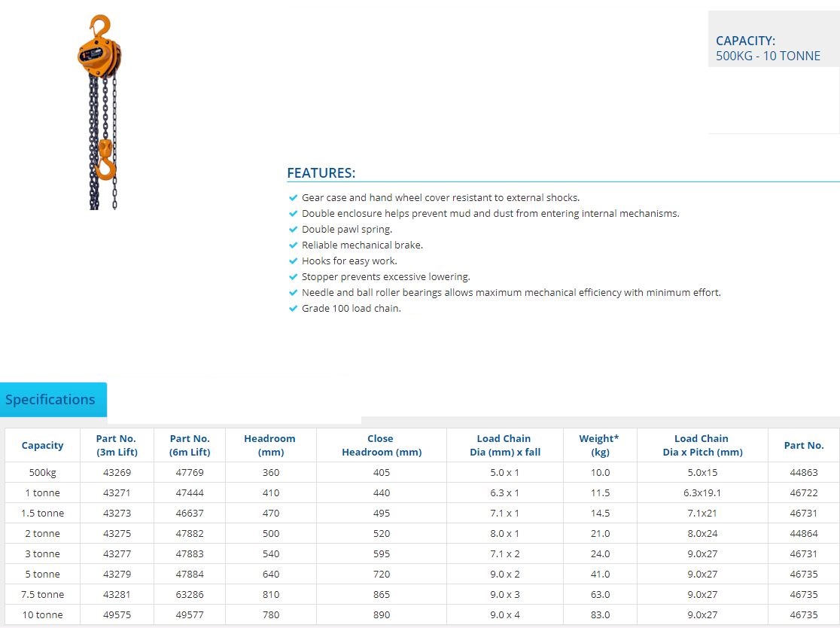Click the 'Weight* (kg)' column header
This screenshot has width=840, height=628.
click(x=599, y=445)
